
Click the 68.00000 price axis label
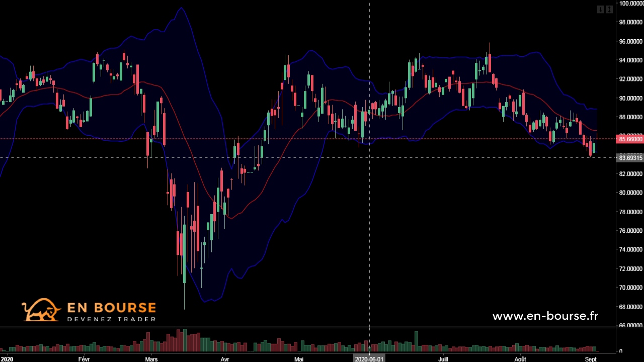pyautogui.click(x=631, y=307)
